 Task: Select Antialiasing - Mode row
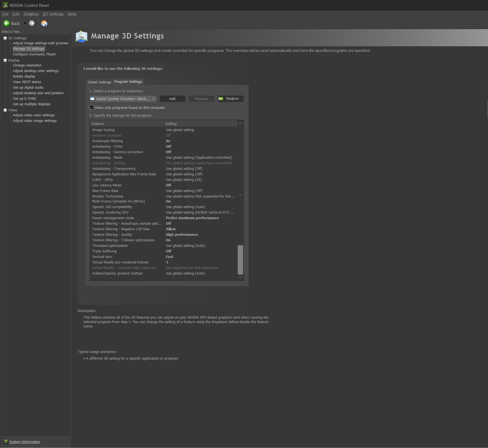pos(163,158)
